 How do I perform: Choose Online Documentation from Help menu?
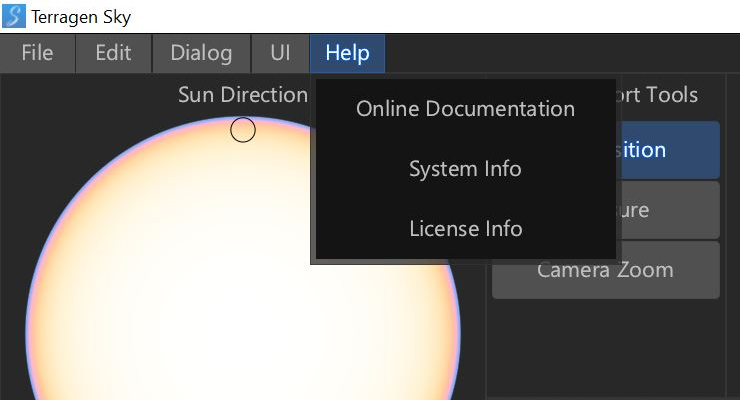(x=465, y=109)
